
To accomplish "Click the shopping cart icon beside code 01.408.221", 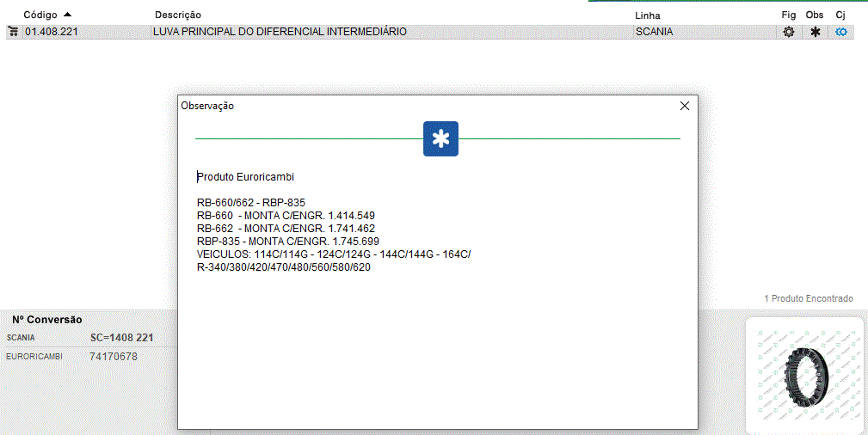I will [x=13, y=32].
